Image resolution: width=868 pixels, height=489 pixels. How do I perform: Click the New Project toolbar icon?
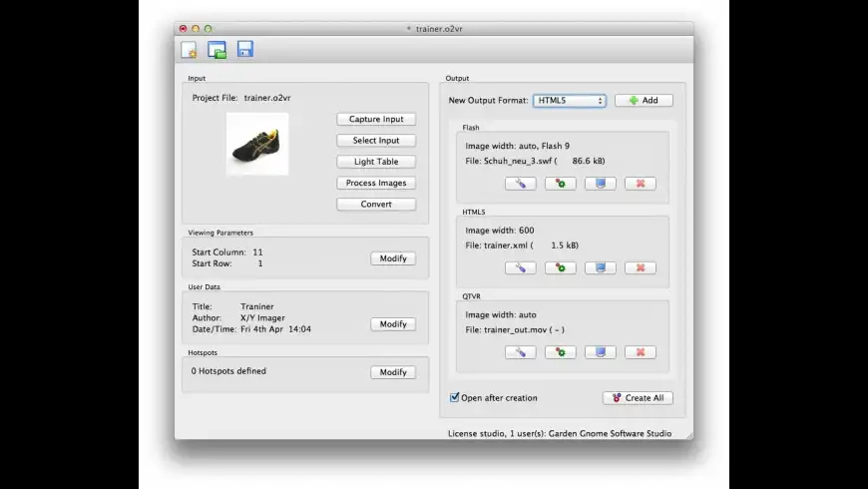[189, 50]
